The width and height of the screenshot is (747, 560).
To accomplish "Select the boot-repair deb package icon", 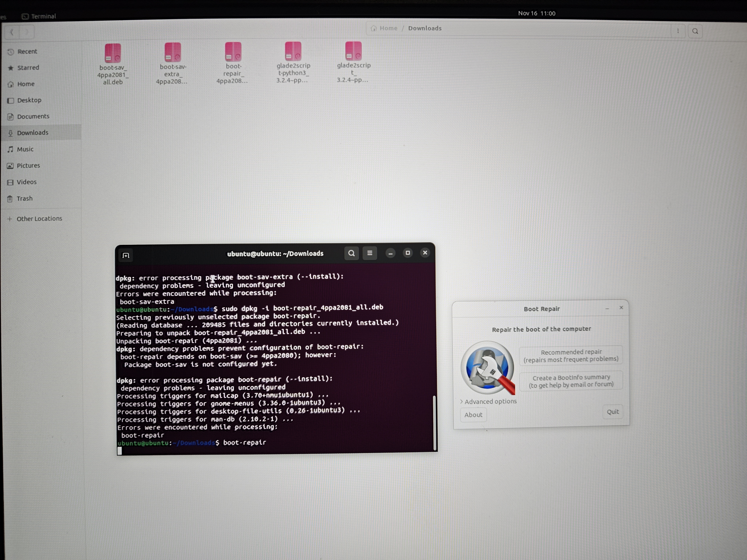I will (x=233, y=52).
